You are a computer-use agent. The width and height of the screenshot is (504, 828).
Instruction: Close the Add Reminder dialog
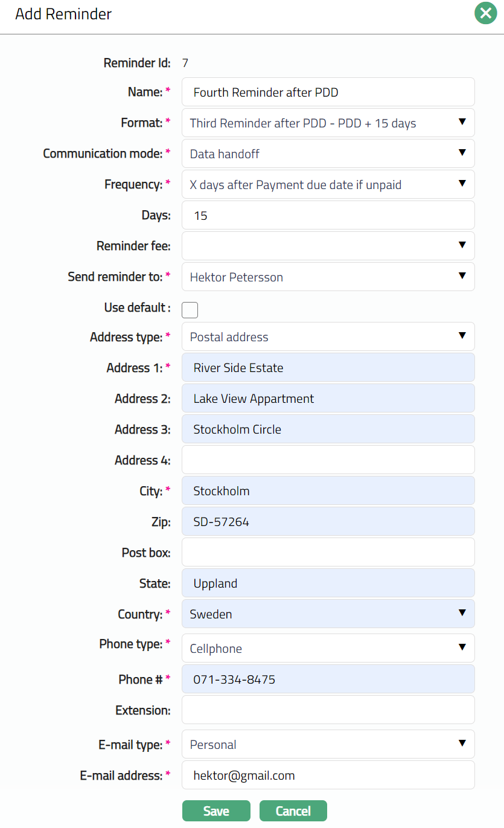(485, 13)
